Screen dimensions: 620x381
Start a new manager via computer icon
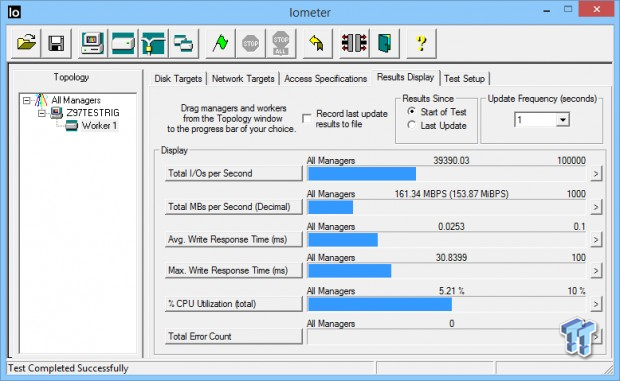[x=93, y=43]
